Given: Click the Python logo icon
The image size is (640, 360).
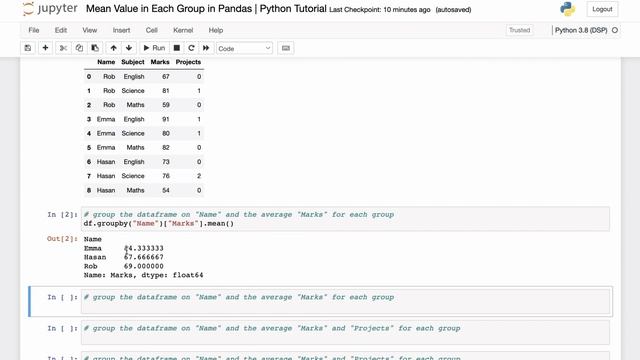Looking at the screenshot, I should [x=567, y=9].
